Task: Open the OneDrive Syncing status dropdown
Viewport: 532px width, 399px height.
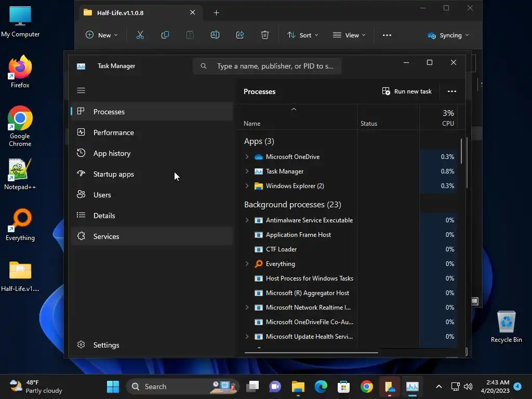Action: (448, 35)
